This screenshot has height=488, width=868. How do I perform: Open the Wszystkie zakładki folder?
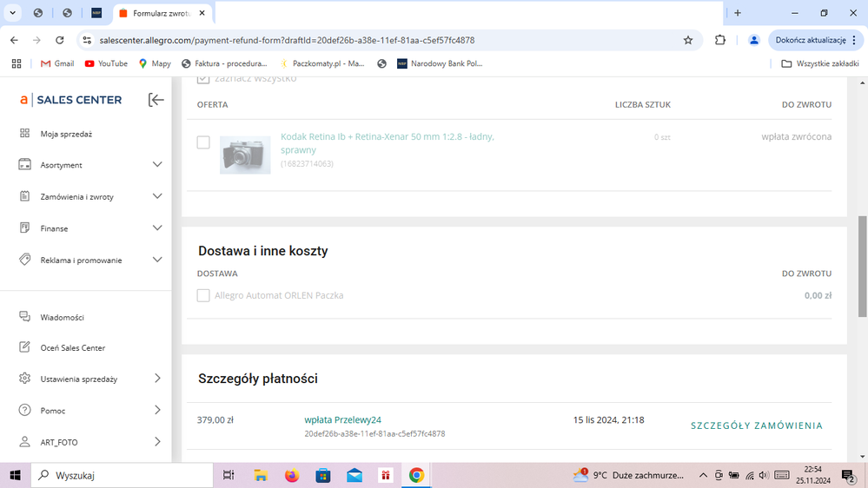click(820, 63)
